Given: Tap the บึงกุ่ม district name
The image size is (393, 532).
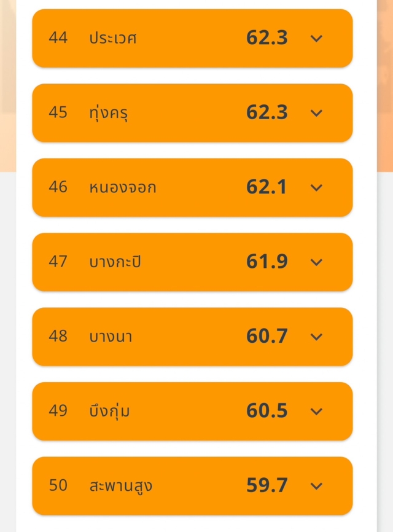Looking at the screenshot, I should pyautogui.click(x=109, y=412).
